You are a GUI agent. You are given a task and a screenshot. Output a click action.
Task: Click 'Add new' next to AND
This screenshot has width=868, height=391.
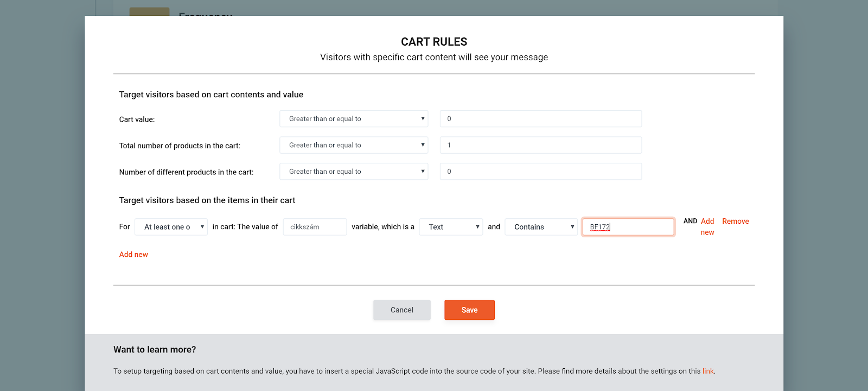707,226
